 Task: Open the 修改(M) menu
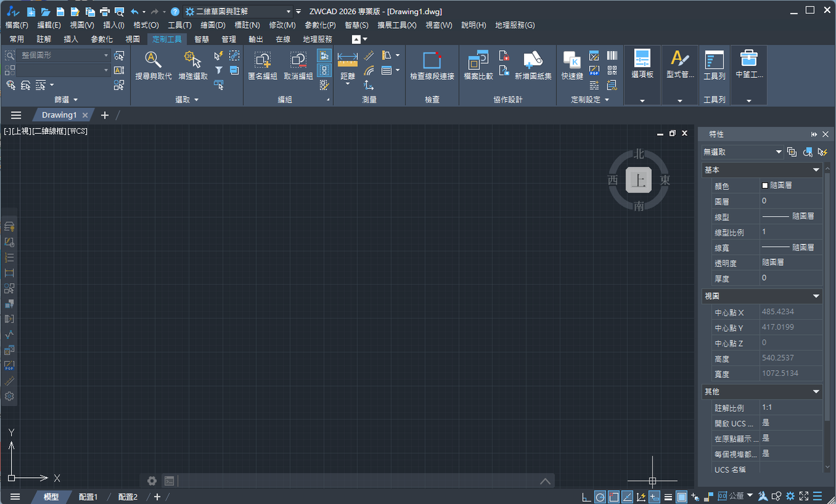pyautogui.click(x=282, y=25)
